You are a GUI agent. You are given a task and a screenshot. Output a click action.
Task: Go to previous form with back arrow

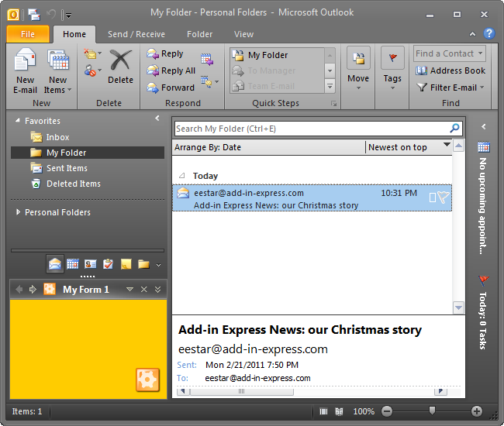(x=19, y=289)
